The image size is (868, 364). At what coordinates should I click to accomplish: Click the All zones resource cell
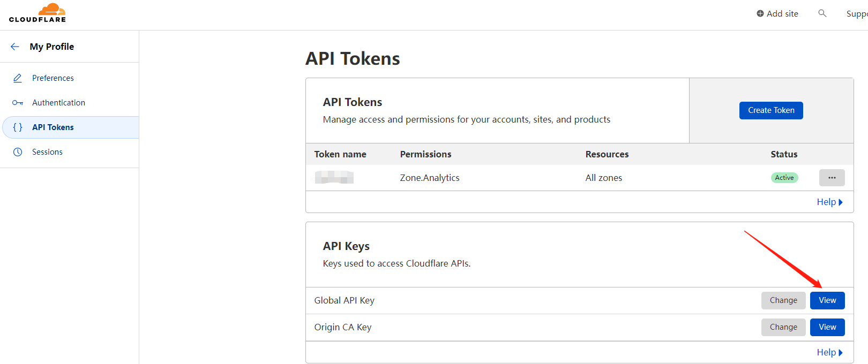(x=604, y=178)
